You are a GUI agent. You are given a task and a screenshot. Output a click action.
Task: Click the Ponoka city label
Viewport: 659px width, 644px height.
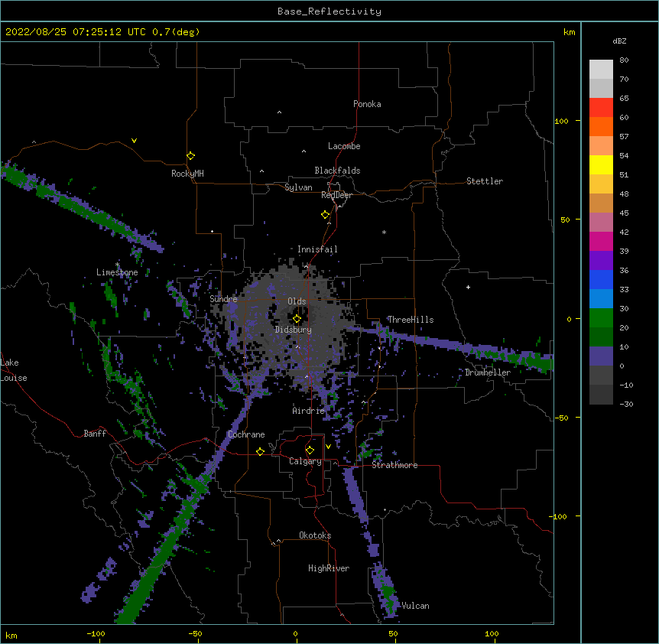coord(367,104)
